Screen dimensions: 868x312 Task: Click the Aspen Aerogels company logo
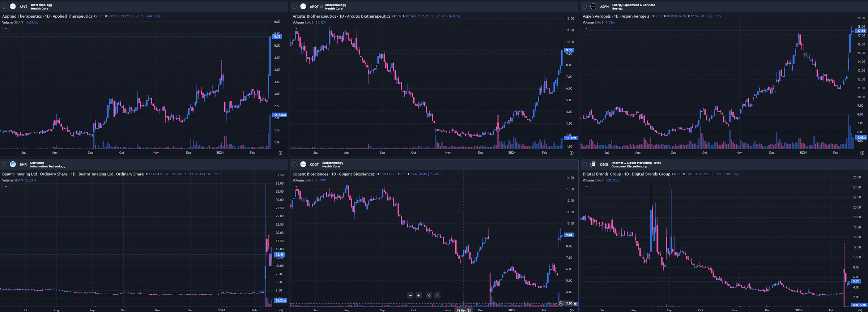click(x=593, y=7)
